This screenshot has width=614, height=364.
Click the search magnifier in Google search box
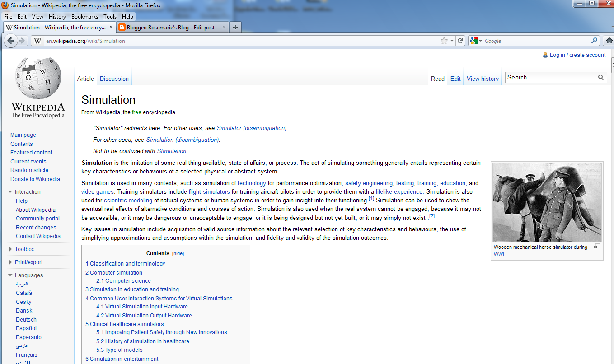coord(595,41)
